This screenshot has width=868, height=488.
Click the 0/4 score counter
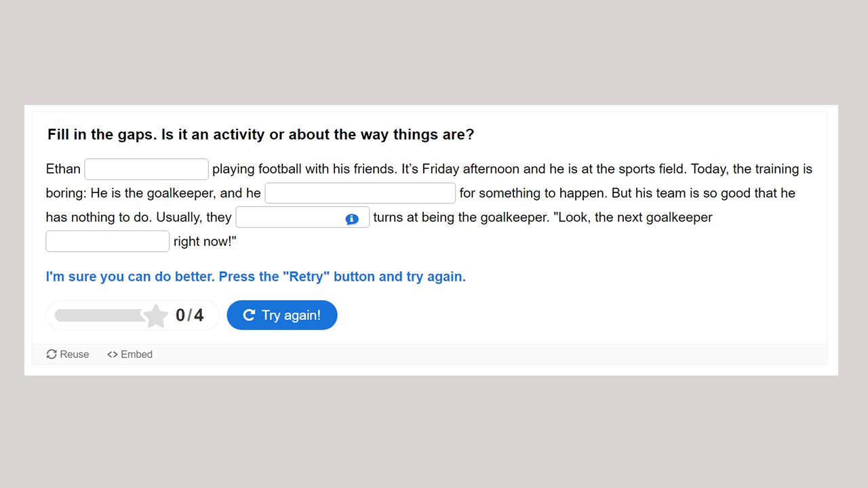[x=189, y=315]
